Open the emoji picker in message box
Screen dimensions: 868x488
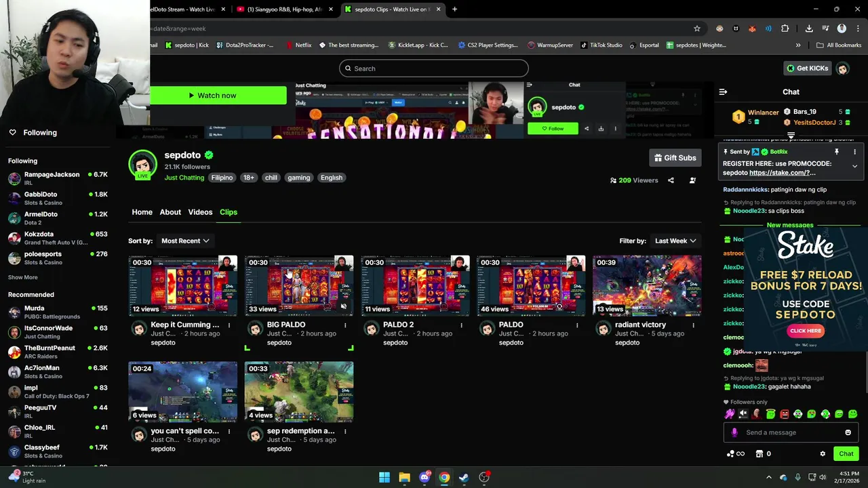(x=848, y=432)
